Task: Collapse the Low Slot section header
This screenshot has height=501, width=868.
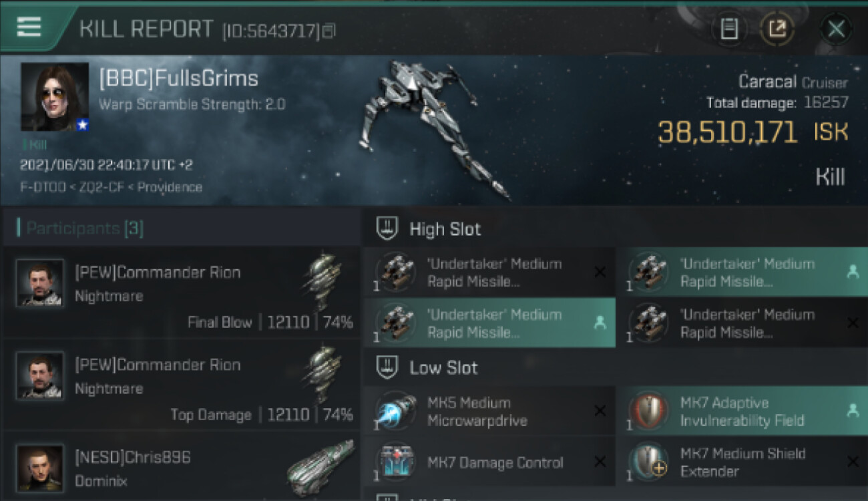Action: tap(615, 368)
